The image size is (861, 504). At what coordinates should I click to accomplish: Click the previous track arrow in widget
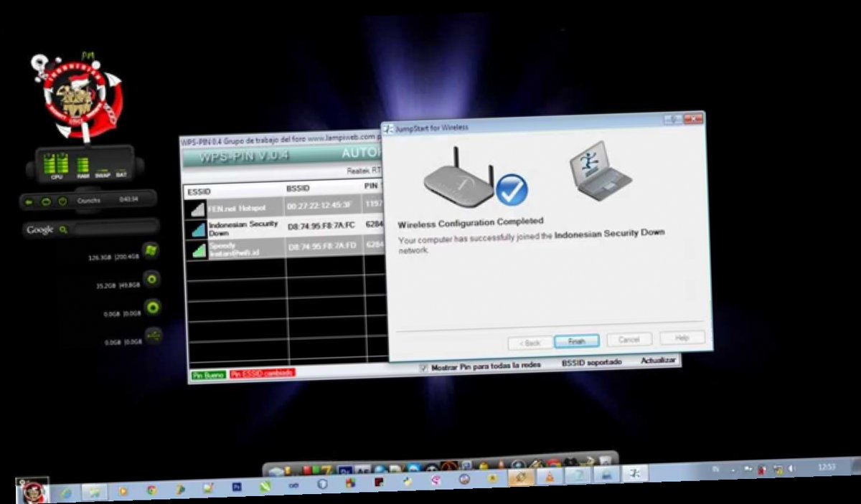(x=29, y=202)
